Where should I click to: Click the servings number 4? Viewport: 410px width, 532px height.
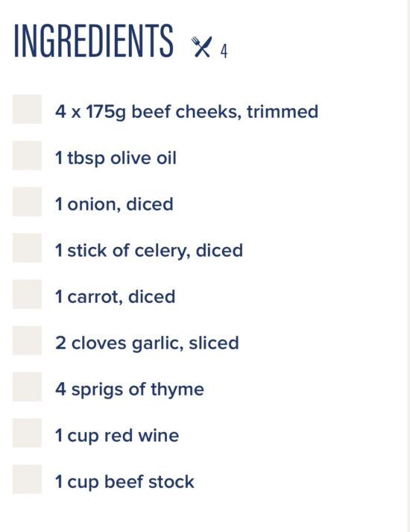(224, 51)
